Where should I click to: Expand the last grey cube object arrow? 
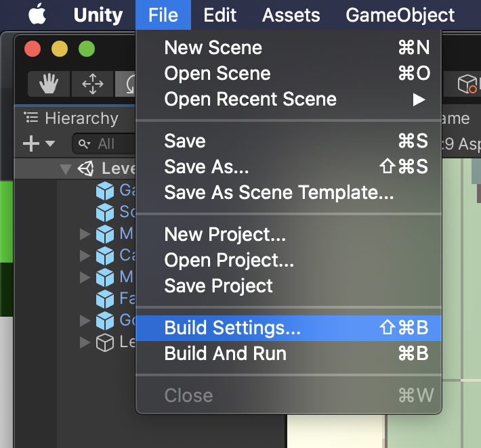85,342
